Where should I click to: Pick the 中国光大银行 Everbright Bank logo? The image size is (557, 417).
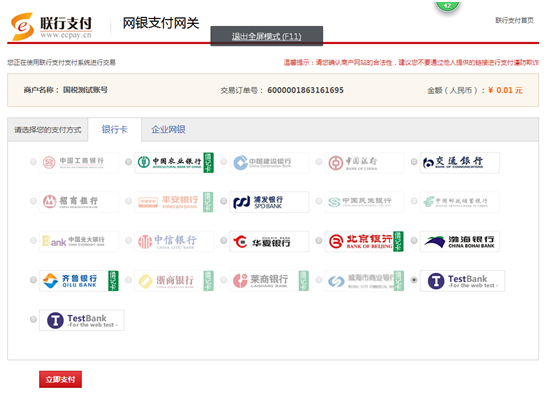[x=79, y=241]
